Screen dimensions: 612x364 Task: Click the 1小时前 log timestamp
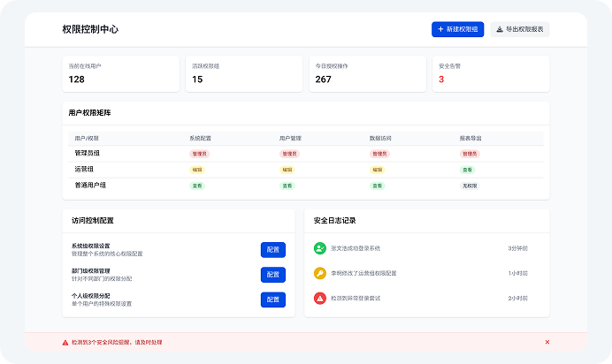(x=518, y=273)
